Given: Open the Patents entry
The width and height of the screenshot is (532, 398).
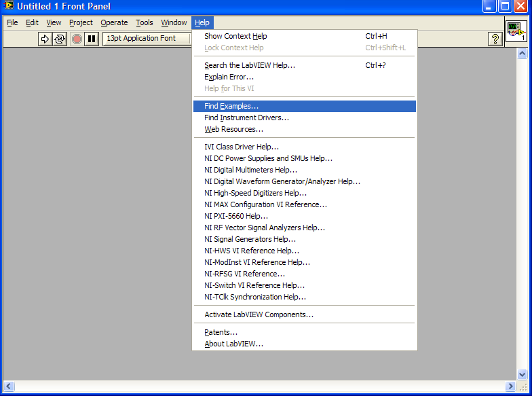Looking at the screenshot, I should click(x=304, y=332).
